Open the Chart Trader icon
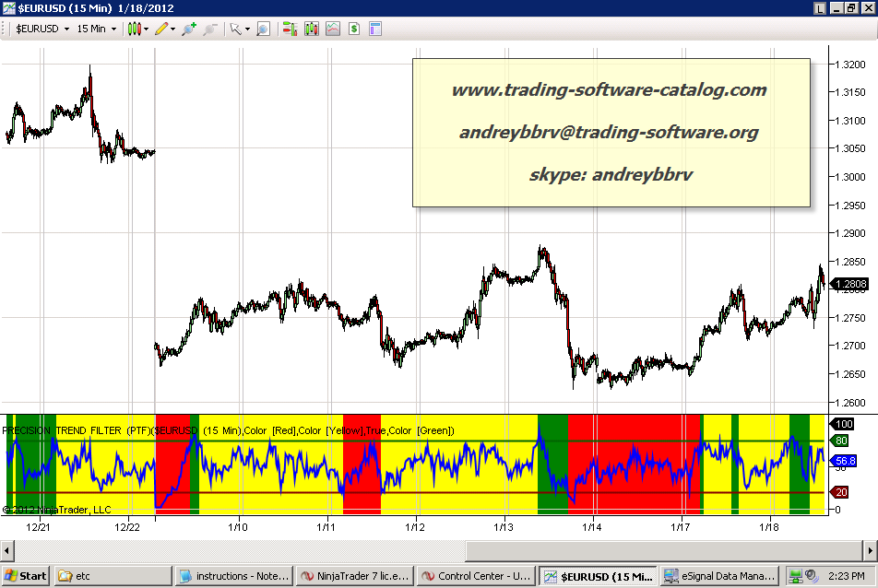878x588 pixels. (290, 29)
